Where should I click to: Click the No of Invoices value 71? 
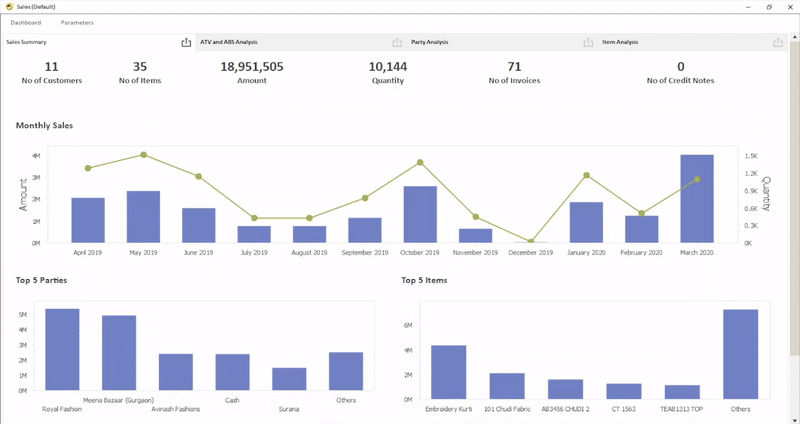coord(514,66)
